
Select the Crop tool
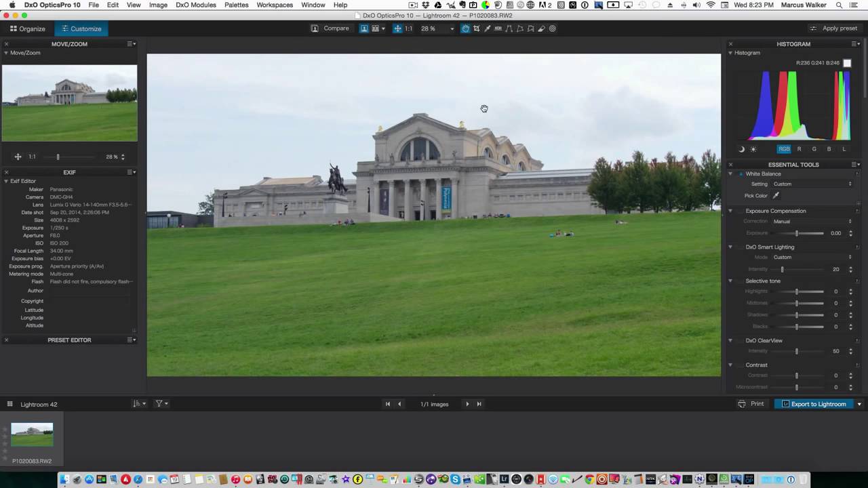pyautogui.click(x=476, y=28)
